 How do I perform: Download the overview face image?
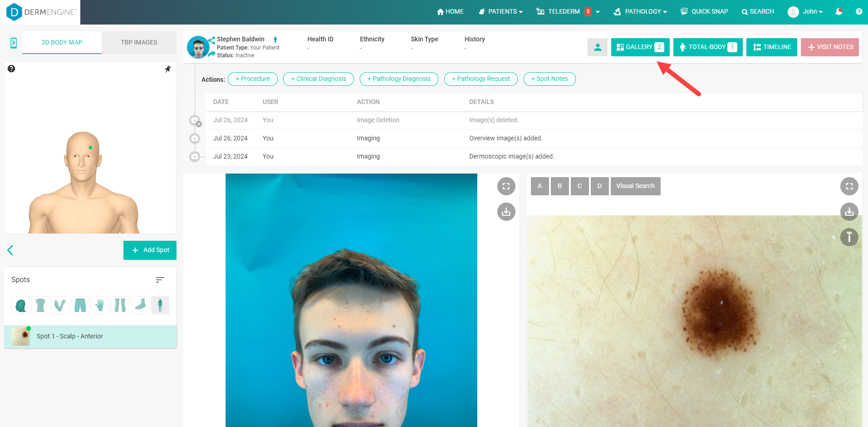pyautogui.click(x=506, y=212)
